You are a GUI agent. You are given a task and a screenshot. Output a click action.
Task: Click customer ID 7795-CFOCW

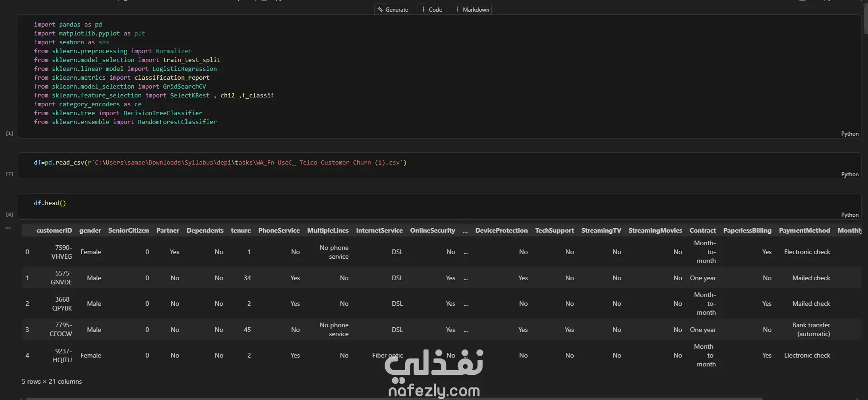tap(61, 330)
